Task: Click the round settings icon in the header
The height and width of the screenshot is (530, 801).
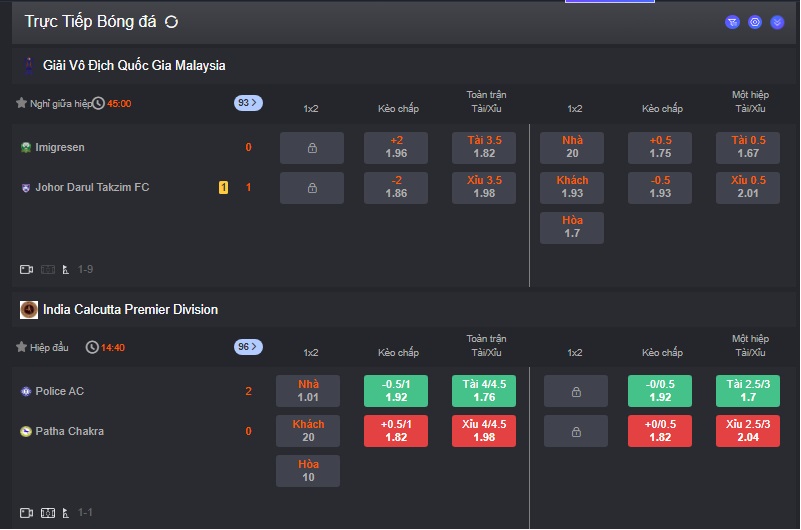Action: point(755,22)
